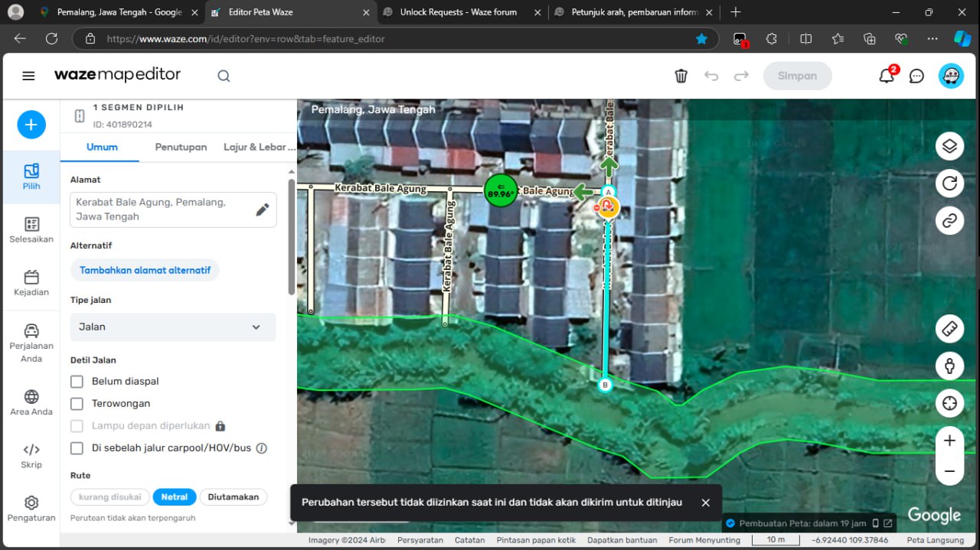
Task: Dismiss the error notification toast
Action: (x=705, y=503)
